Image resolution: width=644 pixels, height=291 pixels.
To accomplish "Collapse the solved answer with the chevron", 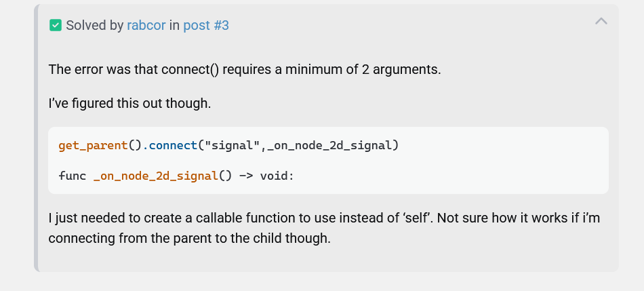I will [x=601, y=22].
